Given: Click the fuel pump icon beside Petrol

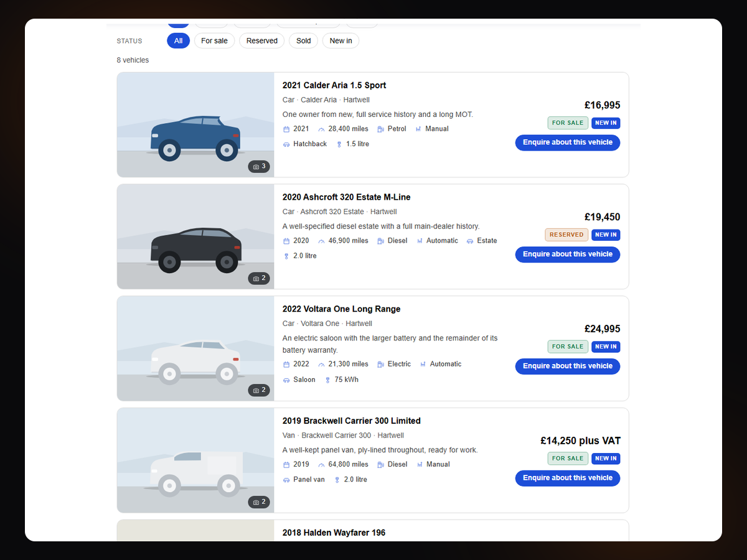Looking at the screenshot, I should point(380,129).
